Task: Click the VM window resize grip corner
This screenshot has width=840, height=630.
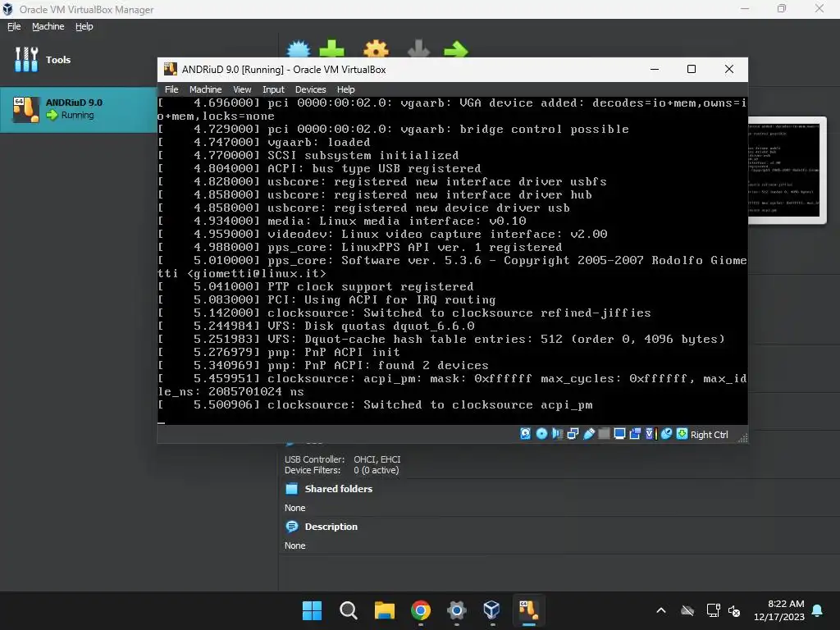Action: (x=742, y=438)
